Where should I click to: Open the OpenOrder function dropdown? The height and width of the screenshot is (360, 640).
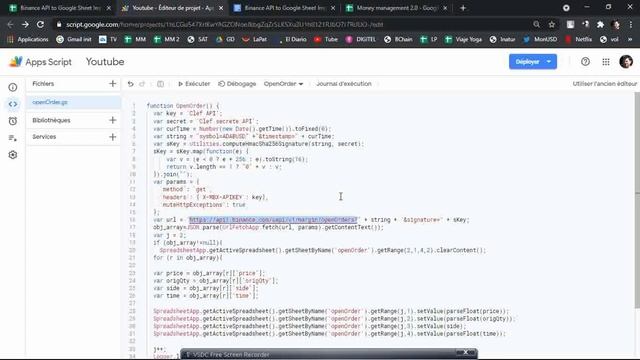tap(283, 84)
